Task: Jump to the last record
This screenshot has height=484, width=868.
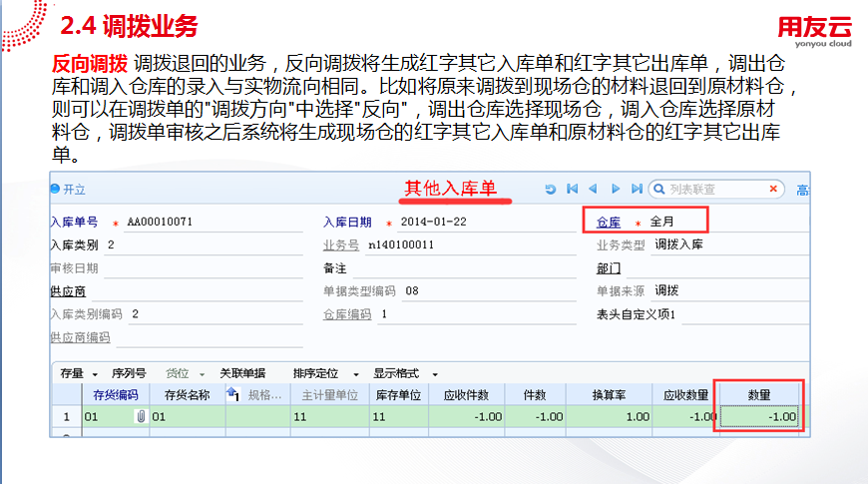Action: [x=637, y=189]
